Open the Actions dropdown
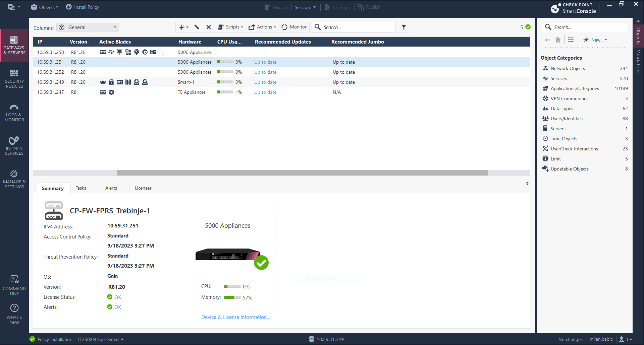 click(262, 27)
